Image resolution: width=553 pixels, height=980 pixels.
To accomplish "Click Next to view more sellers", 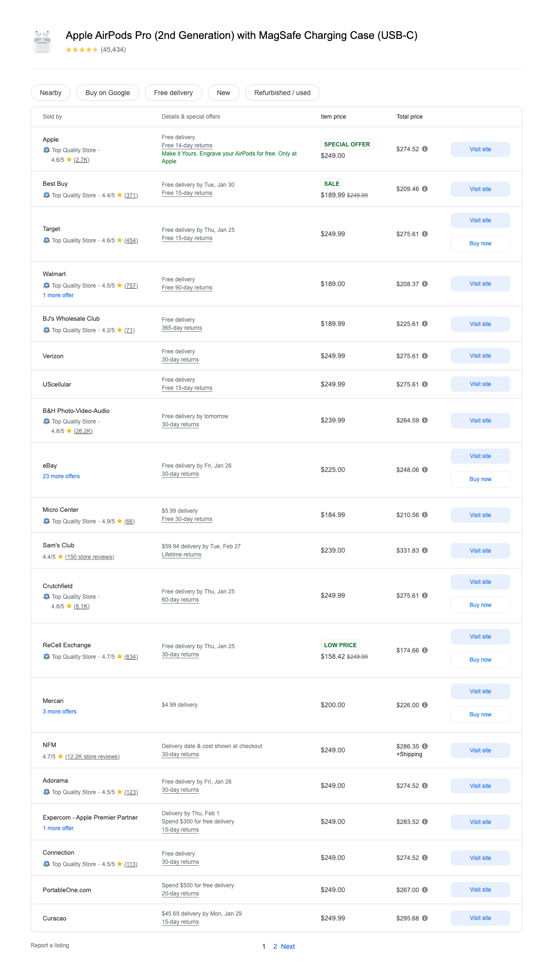I will (288, 946).
